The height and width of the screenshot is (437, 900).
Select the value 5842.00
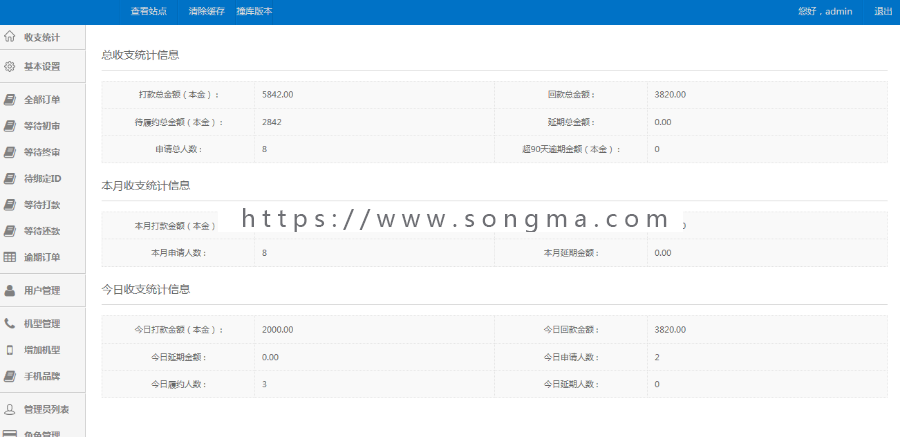pos(277,95)
